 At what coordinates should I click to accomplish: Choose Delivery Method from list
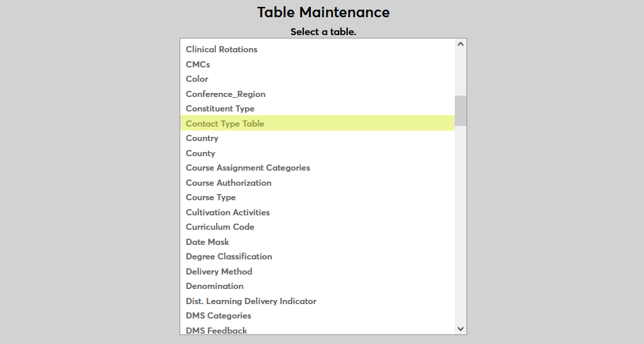click(x=219, y=272)
